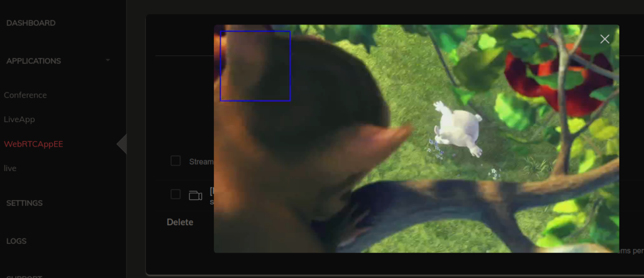The width and height of the screenshot is (644, 278).
Task: Collapse the Applications section arrow
Action: click(x=108, y=60)
